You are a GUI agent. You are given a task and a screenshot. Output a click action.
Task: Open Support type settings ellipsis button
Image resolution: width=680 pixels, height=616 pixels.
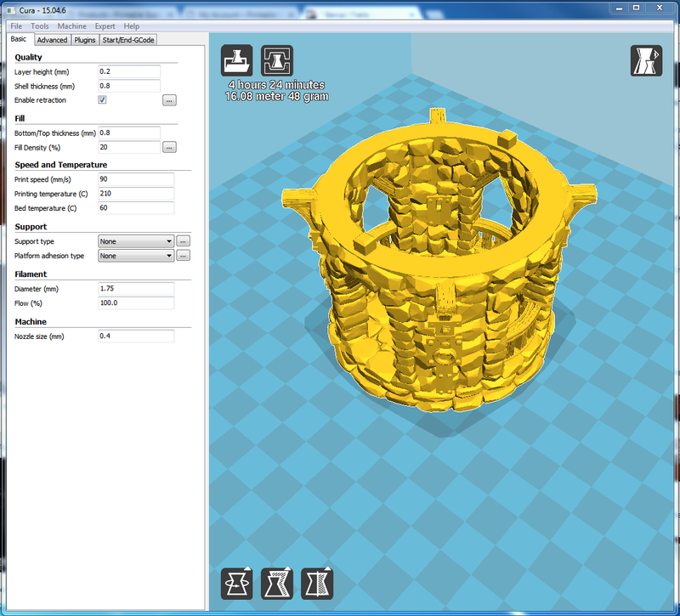[184, 241]
